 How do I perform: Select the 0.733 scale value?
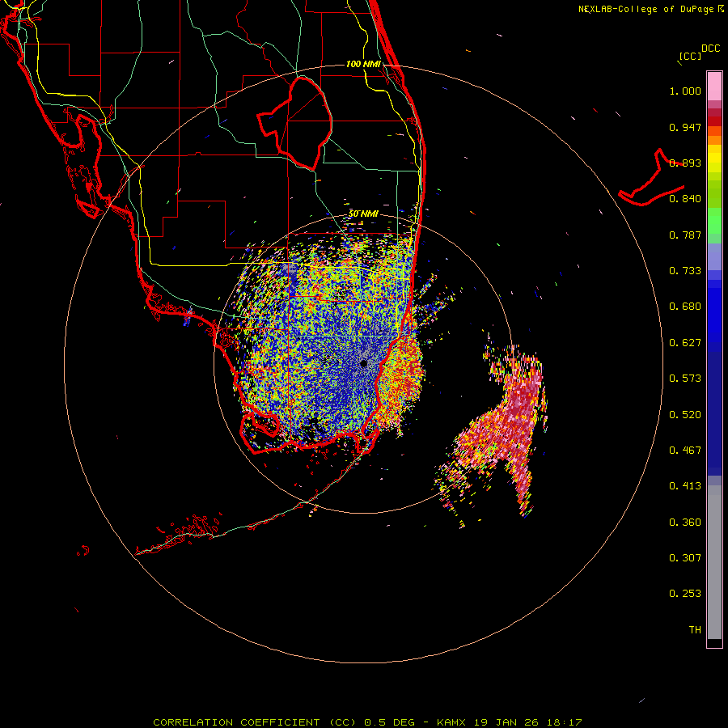click(685, 271)
